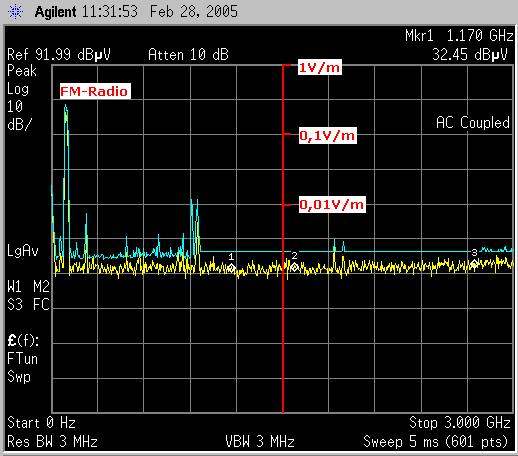Viewport: 518px width, 456px height.
Task: Click the Sweep 5 ms (601 pts) readout
Action: [436, 442]
